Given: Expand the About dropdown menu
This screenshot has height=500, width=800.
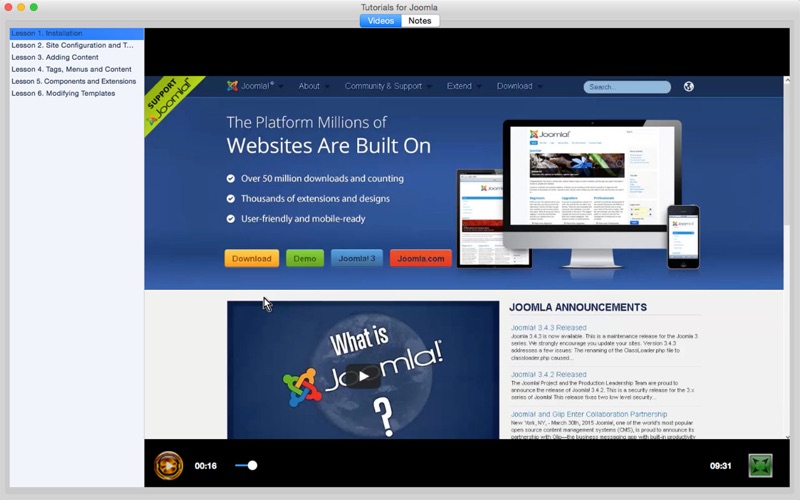Looking at the screenshot, I should (x=314, y=86).
